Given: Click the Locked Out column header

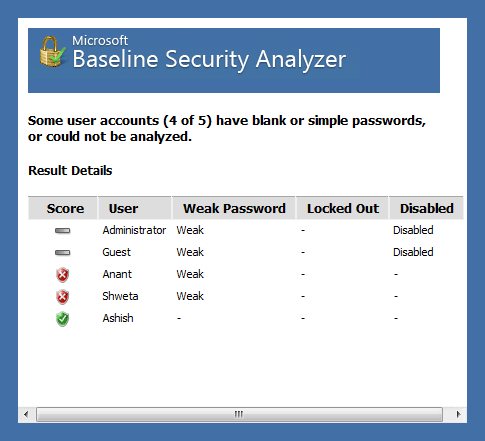Looking at the screenshot, I should [342, 208].
